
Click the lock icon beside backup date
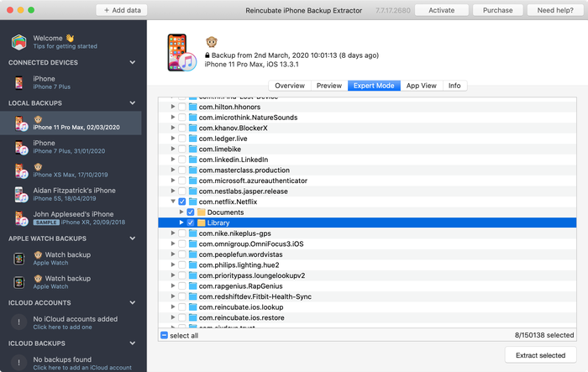coord(207,55)
